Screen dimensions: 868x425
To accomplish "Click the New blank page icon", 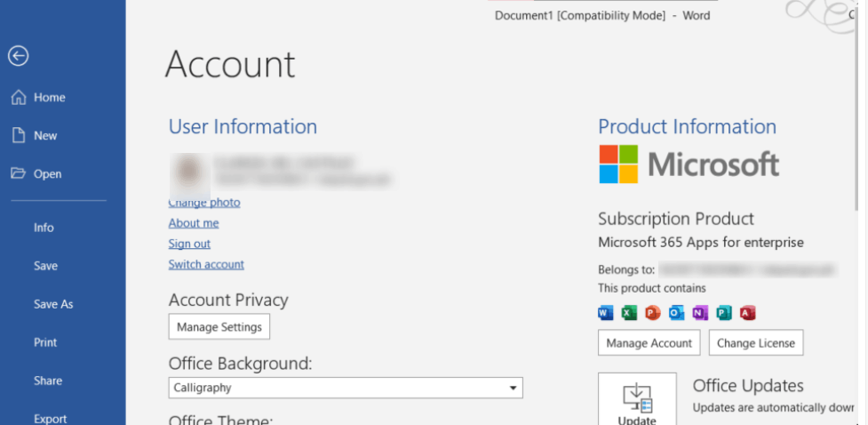I will click(19, 136).
